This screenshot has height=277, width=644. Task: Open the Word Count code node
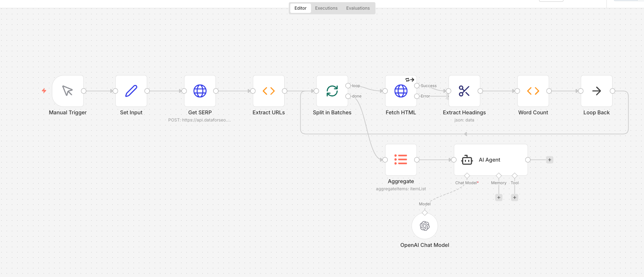(533, 91)
